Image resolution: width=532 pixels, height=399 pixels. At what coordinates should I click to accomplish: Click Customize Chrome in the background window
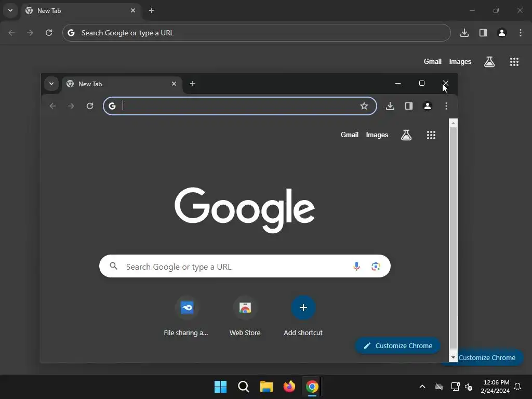pos(490,357)
